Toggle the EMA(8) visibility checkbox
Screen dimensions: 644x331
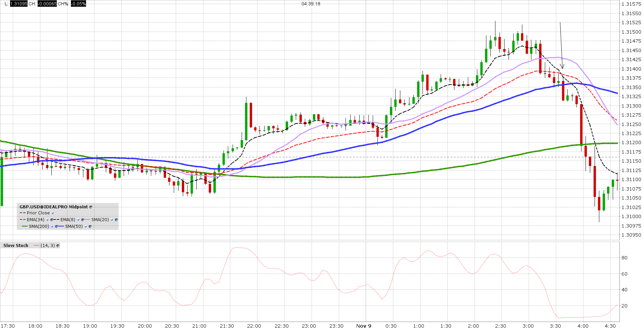(78, 220)
